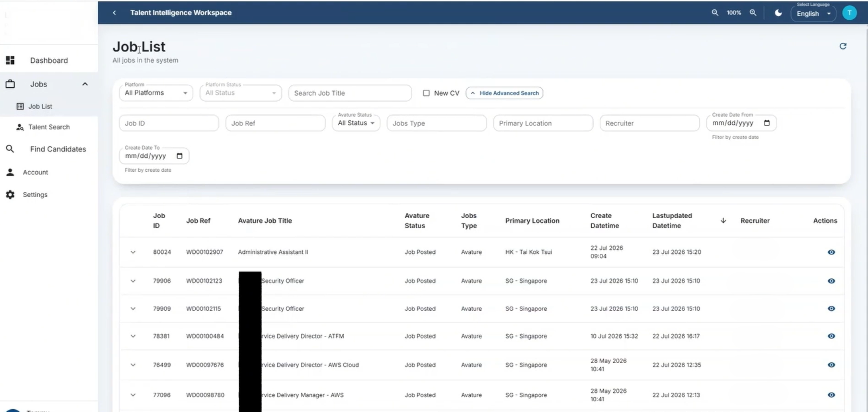This screenshot has width=868, height=412.
Task: Open the Settings page
Action: click(35, 195)
